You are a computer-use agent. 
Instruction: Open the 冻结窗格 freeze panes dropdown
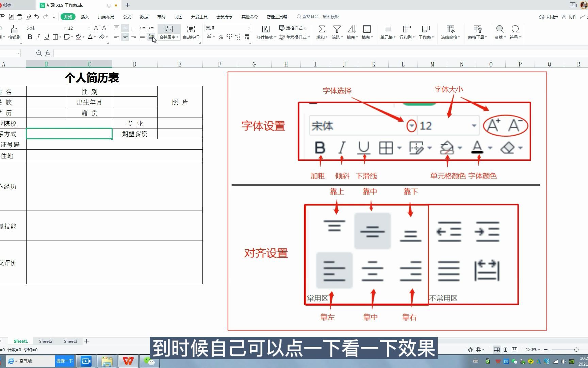[450, 32]
